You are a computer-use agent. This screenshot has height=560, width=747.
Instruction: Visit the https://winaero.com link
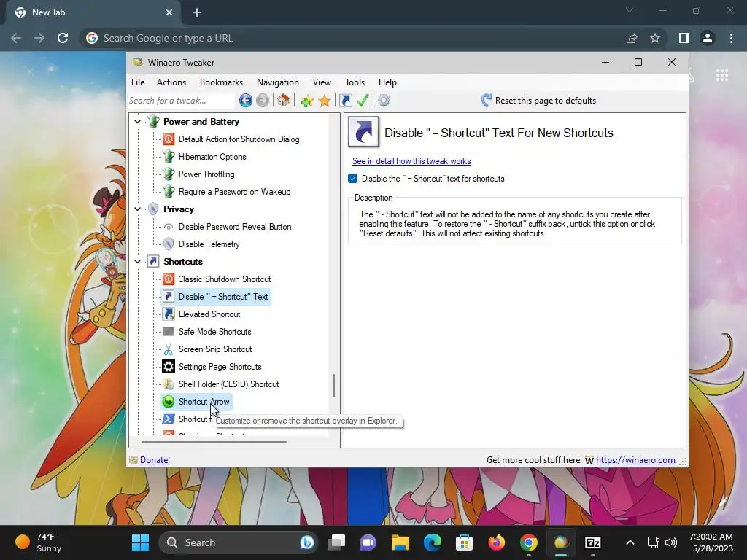[x=635, y=460]
